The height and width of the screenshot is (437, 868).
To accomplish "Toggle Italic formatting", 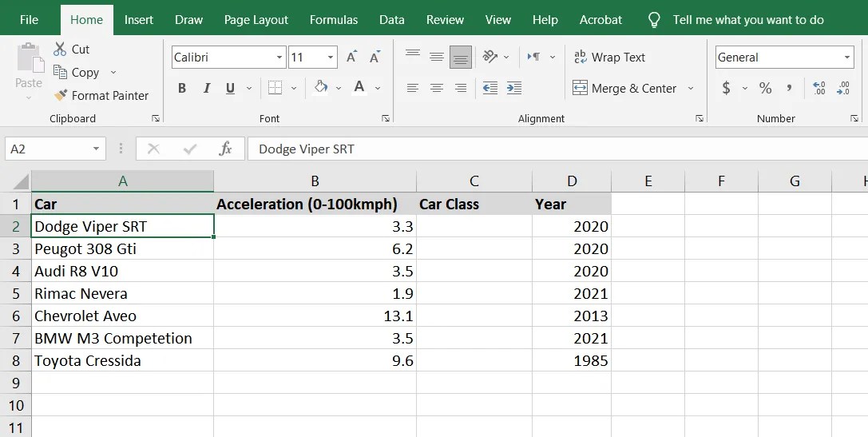I will 207,88.
